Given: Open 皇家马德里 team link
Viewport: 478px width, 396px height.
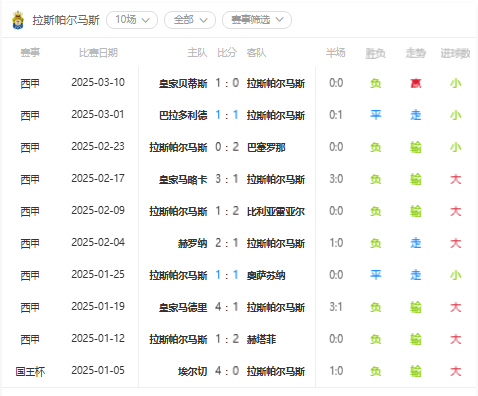Looking at the screenshot, I should 183,307.
